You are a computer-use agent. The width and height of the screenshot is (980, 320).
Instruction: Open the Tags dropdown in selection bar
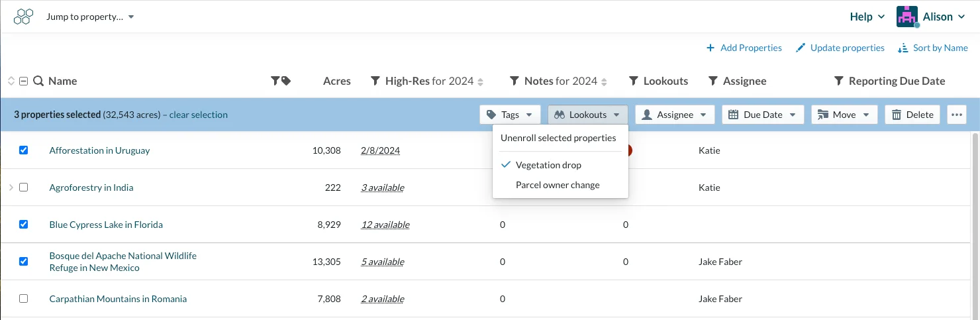510,115
